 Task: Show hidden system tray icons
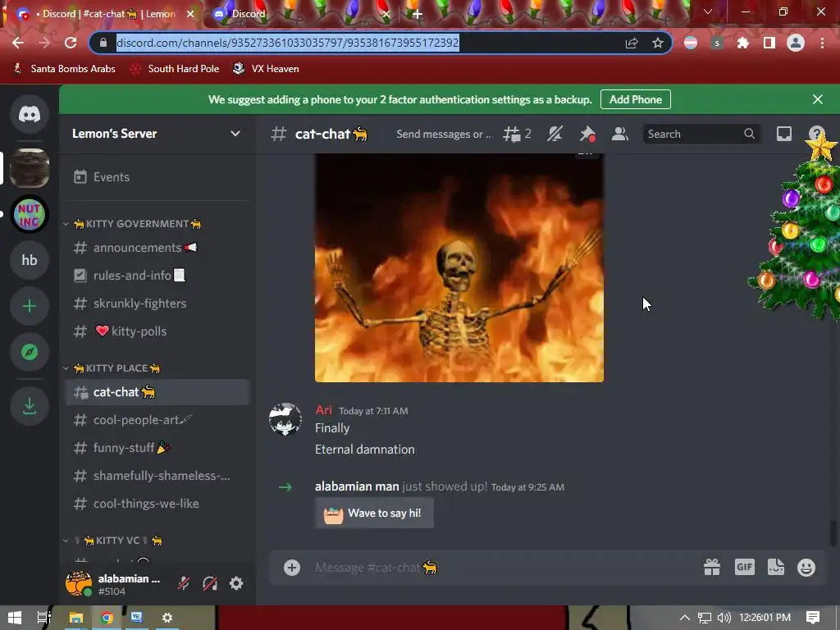click(x=685, y=618)
